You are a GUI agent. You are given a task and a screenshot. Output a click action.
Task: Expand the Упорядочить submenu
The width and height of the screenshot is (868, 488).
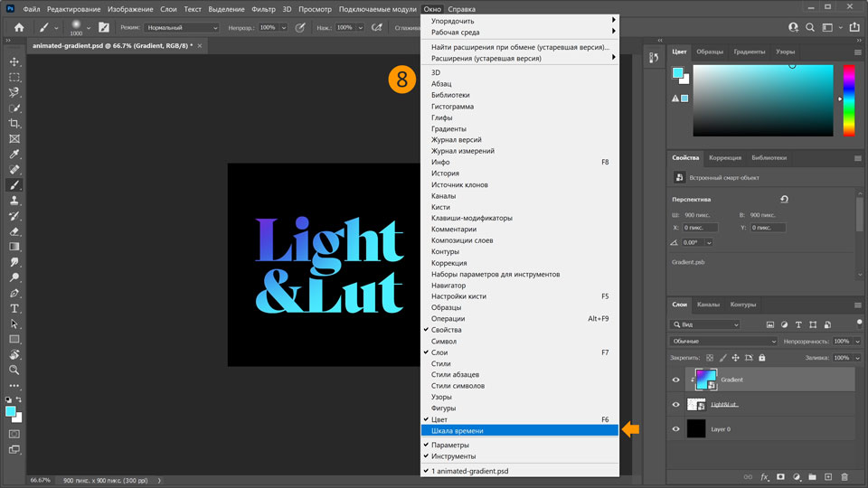click(x=520, y=21)
